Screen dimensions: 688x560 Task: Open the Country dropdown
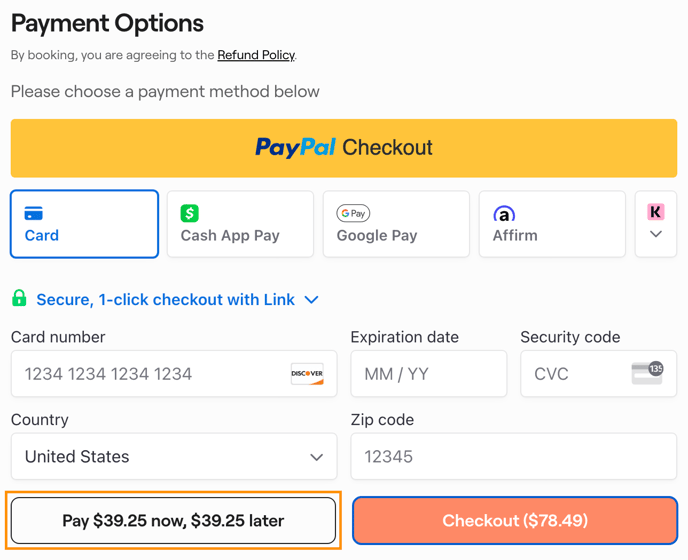point(174,457)
